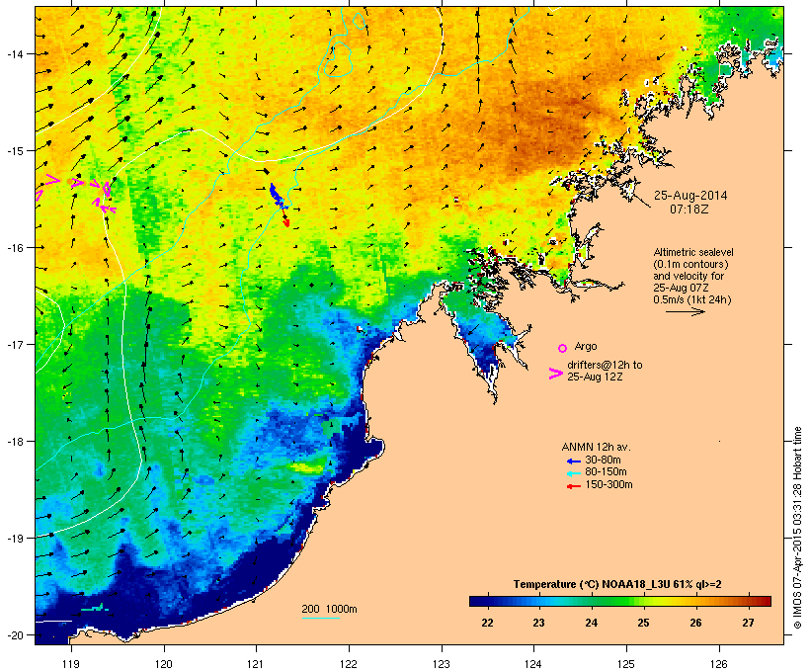810x672 pixels.
Task: Click the '0.5m/s (1kt 24h)' label
Action: [x=692, y=299]
